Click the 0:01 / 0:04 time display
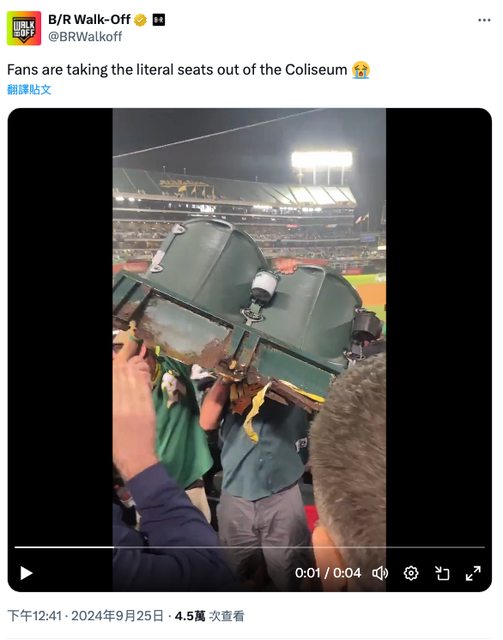 [328, 573]
